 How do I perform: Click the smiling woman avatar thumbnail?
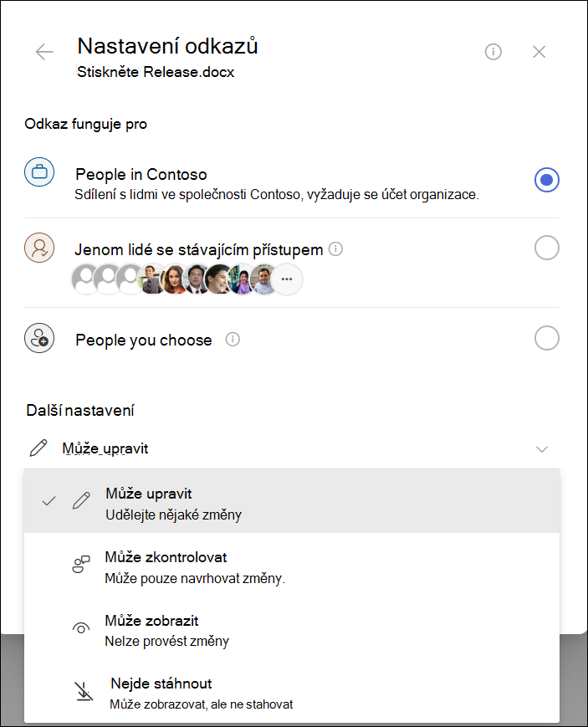(219, 279)
